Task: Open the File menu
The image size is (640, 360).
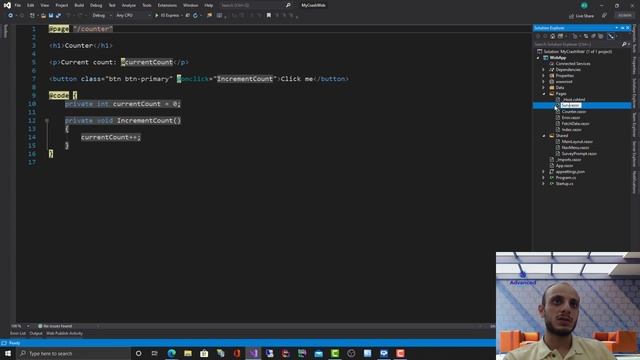Action: coord(18,5)
